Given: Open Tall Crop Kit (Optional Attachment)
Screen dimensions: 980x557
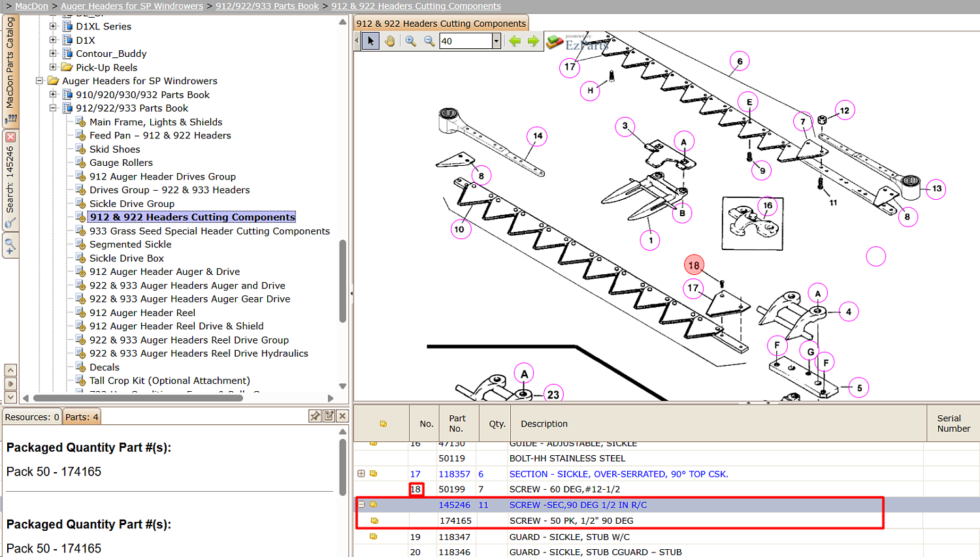Looking at the screenshot, I should point(170,381).
